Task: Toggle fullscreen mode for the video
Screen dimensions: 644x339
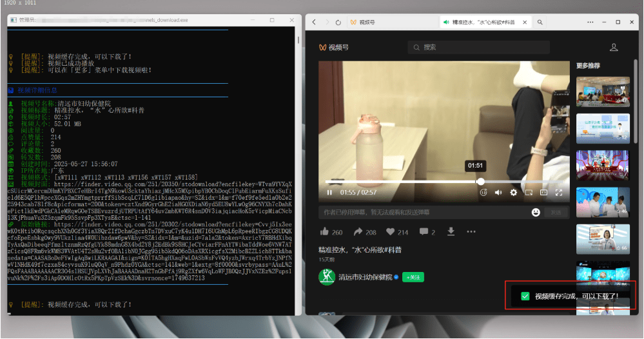Action: click(559, 192)
